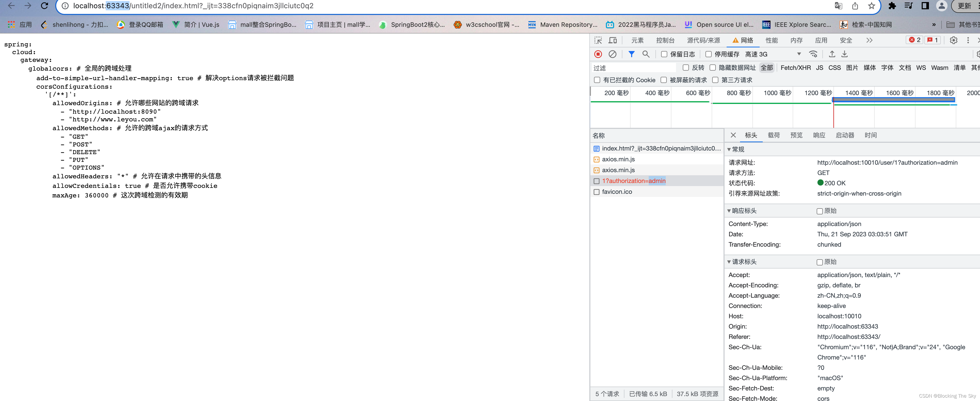This screenshot has height=401, width=980.
Task: Open the 源代码/来源 tab
Action: pyautogui.click(x=703, y=40)
